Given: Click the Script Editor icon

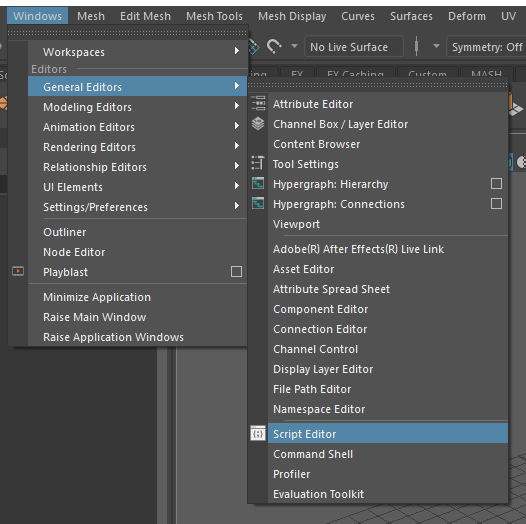Looking at the screenshot, I should coord(258,433).
